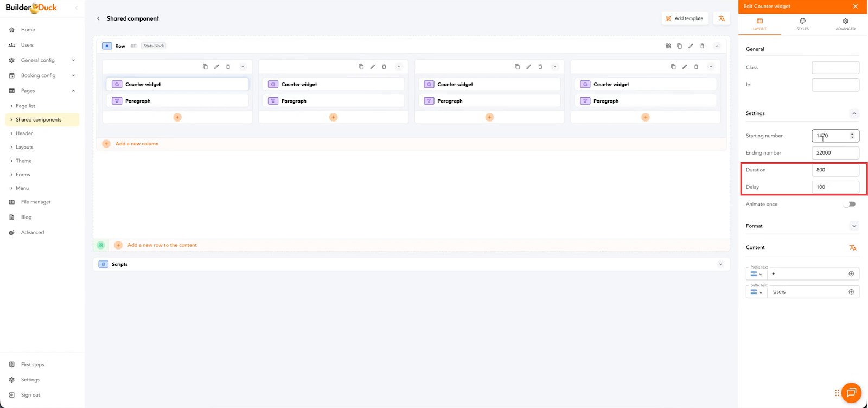
Task: Open File manager in sidebar
Action: tap(36, 202)
